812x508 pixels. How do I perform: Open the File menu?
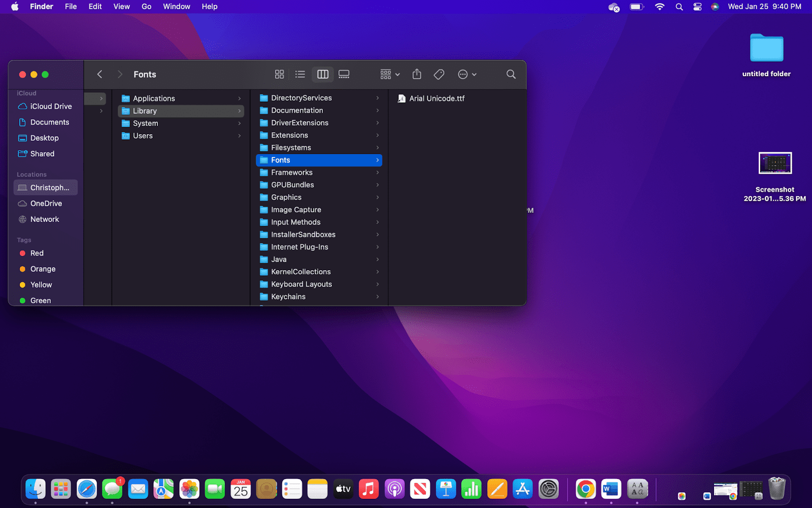point(71,7)
